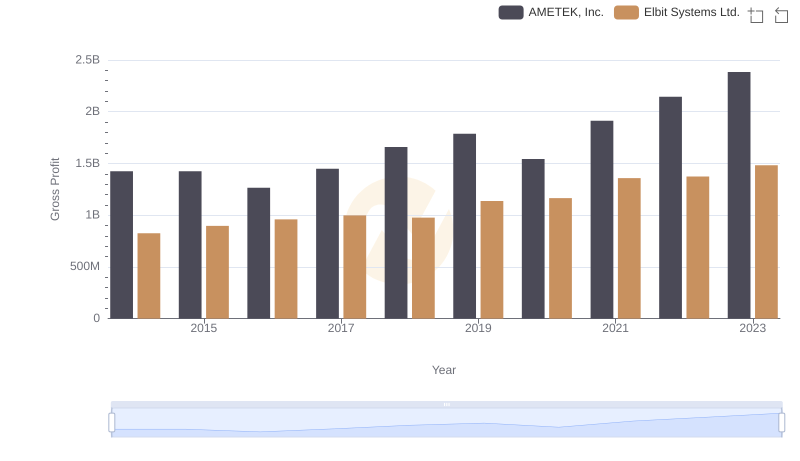Click the Elbit Systems bar for 2017
The image size is (800, 461).
(x=355, y=267)
